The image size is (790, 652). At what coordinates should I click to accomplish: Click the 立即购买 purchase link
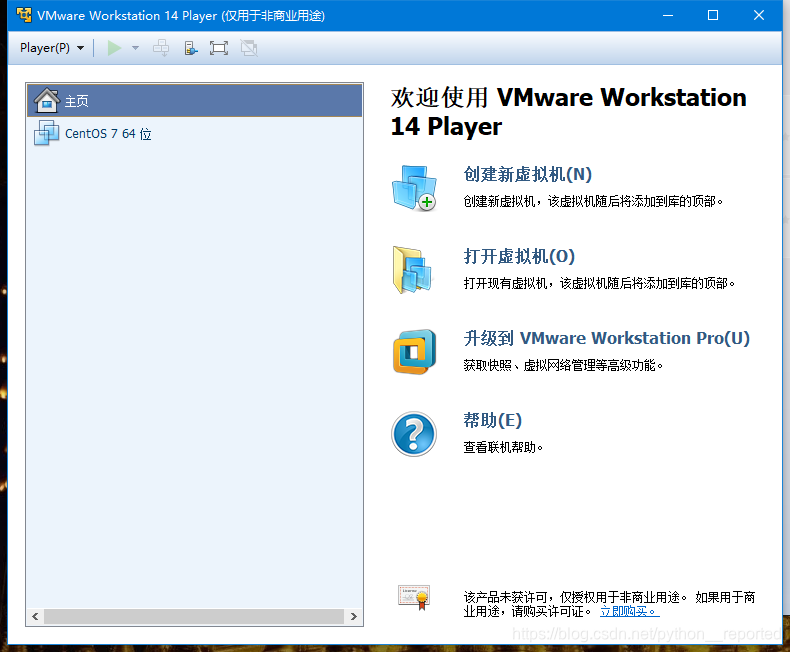click(x=629, y=611)
